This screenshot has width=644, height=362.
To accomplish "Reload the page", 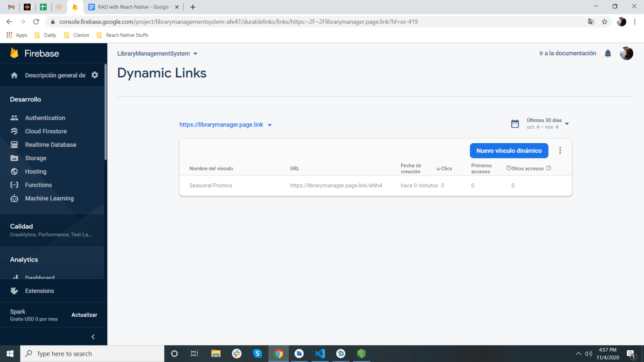I will coord(36,22).
